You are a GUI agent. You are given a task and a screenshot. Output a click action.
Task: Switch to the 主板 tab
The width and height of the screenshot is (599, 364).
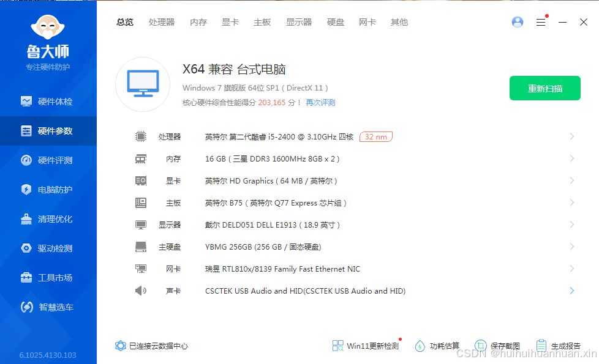click(262, 22)
